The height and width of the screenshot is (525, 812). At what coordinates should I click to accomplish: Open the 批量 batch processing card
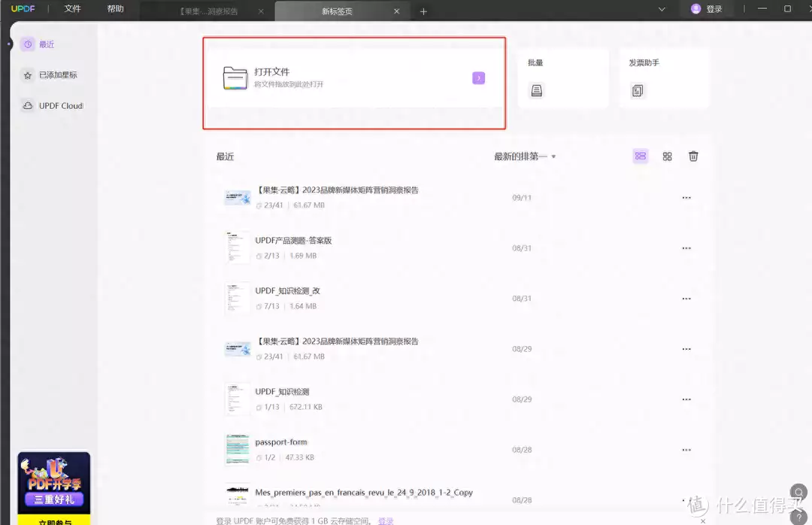563,77
